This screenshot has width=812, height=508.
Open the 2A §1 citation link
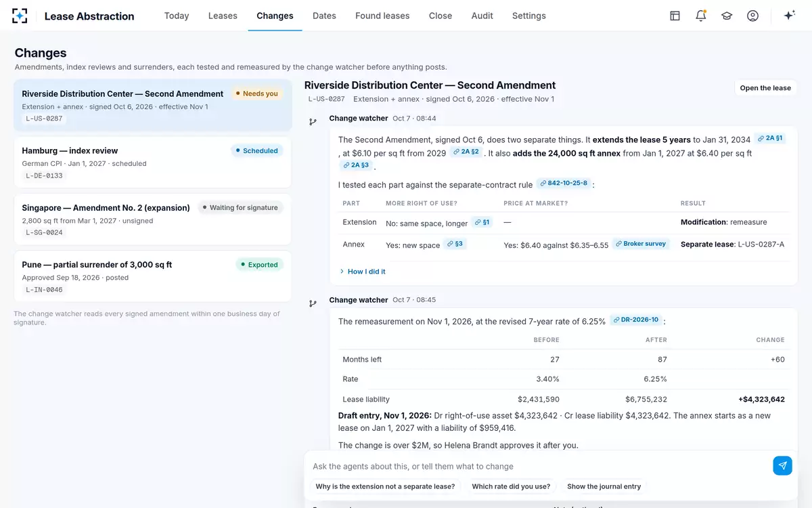pyautogui.click(x=770, y=138)
